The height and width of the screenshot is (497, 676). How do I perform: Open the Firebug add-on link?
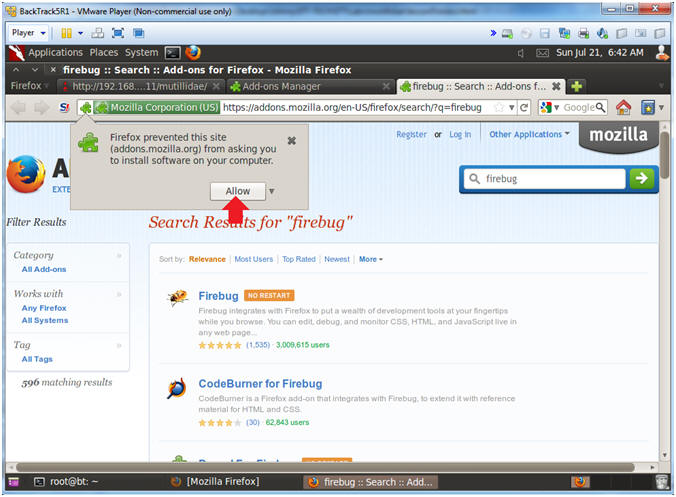218,296
